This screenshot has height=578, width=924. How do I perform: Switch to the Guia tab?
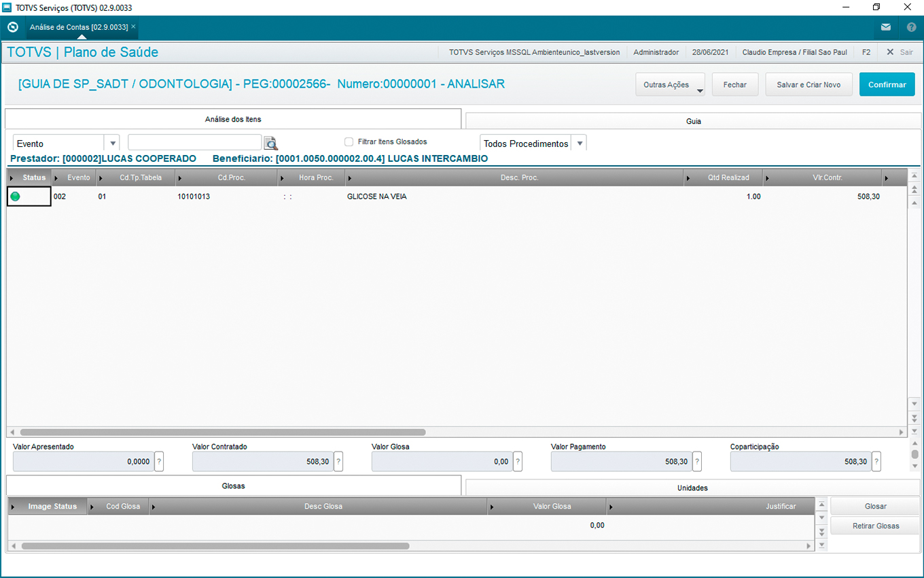(x=693, y=121)
